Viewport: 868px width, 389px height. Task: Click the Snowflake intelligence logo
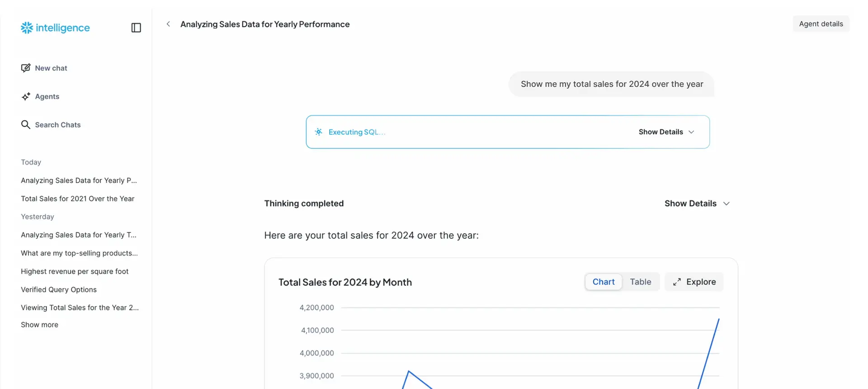tap(54, 28)
